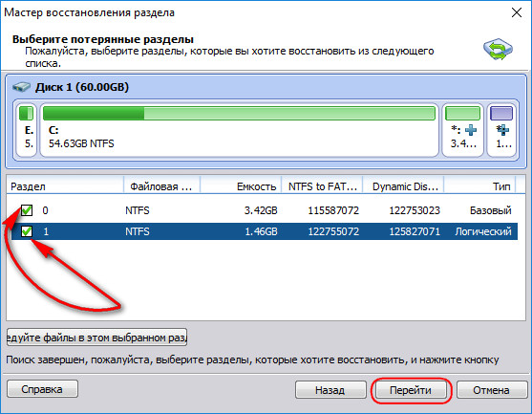Click the Файловая column header
Image resolution: width=532 pixels, height=414 pixels.
coord(161,186)
